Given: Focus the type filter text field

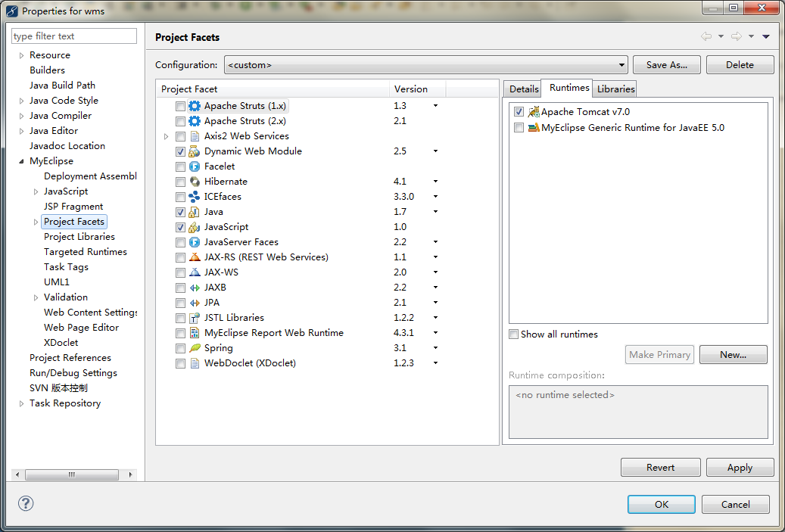Looking at the screenshot, I should click(73, 36).
